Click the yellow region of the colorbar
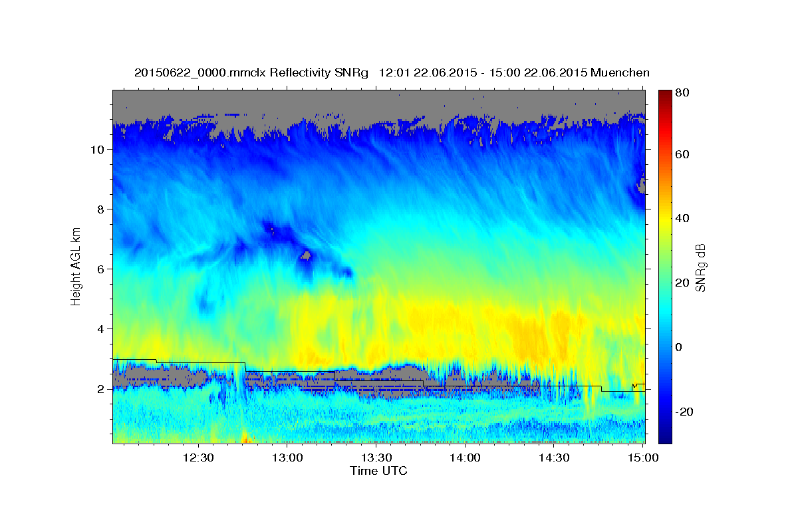The width and height of the screenshot is (798, 532). tap(664, 219)
